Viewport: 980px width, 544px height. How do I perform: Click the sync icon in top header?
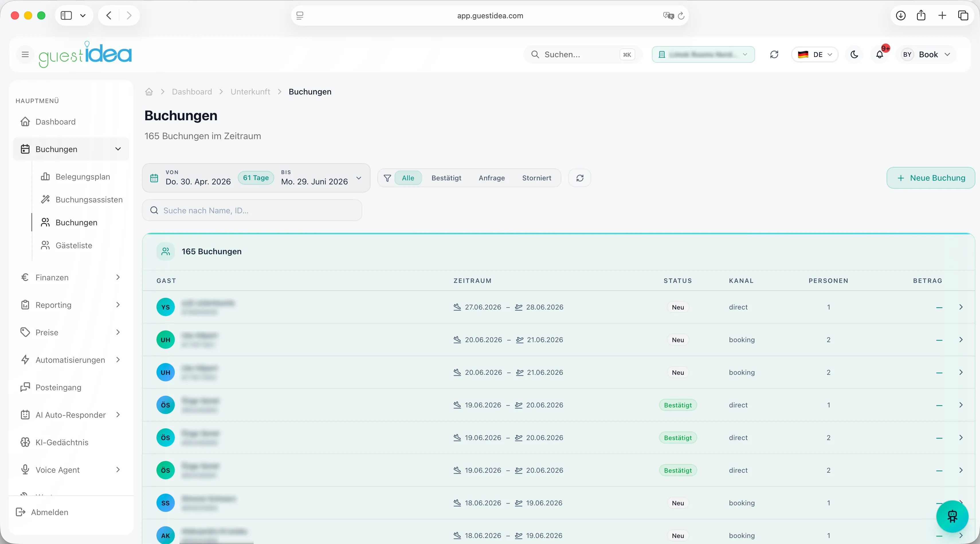point(774,54)
